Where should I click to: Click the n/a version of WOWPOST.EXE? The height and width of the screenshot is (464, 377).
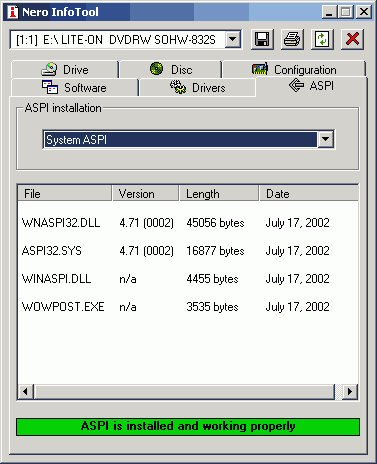(128, 307)
